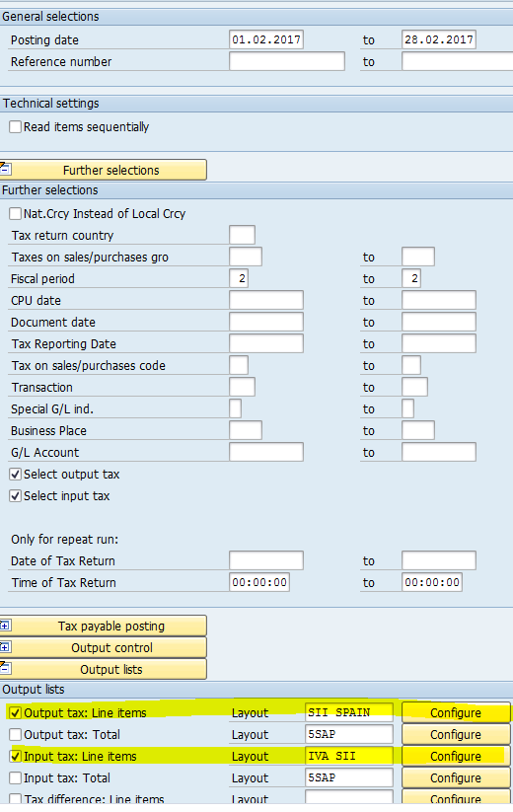Click the Only for repeat run label
513x812 pixels.
pos(65,539)
